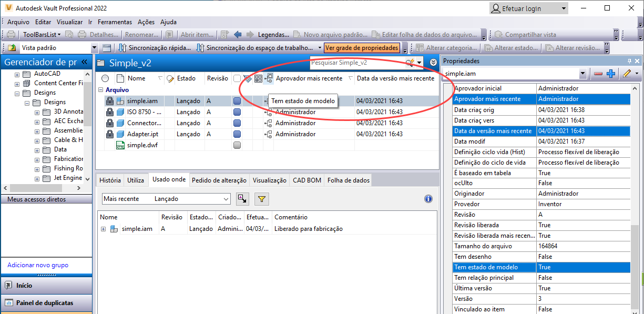Click Ver grade de propriedades button
This screenshot has width=644, height=314.
point(361,48)
